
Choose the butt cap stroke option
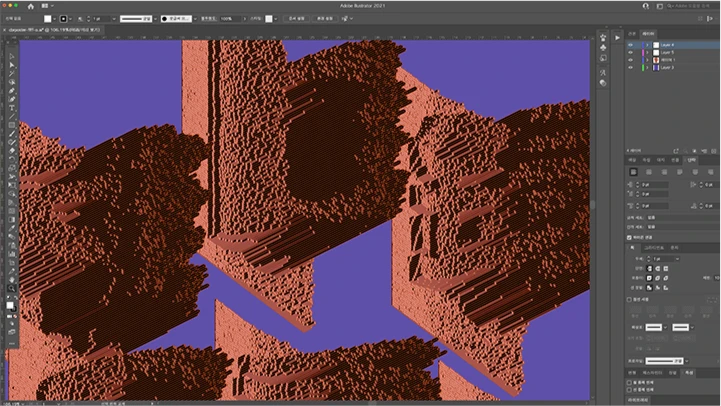[649, 269]
